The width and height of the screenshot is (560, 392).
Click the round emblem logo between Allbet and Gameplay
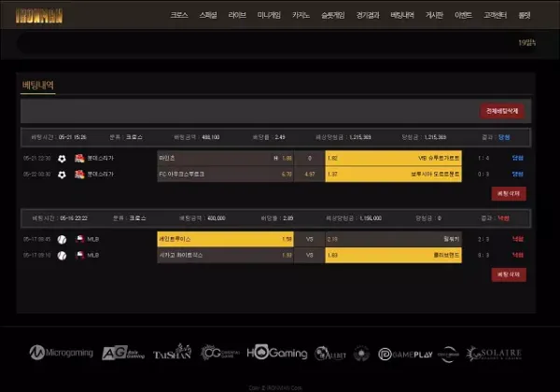pos(361,354)
